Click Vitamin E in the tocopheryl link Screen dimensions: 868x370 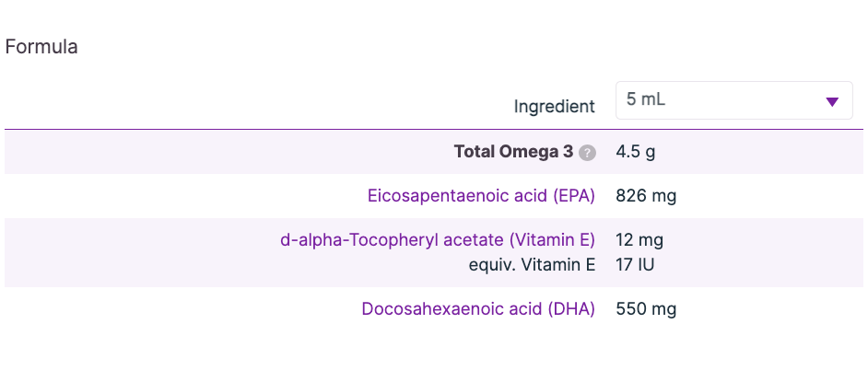(553, 240)
